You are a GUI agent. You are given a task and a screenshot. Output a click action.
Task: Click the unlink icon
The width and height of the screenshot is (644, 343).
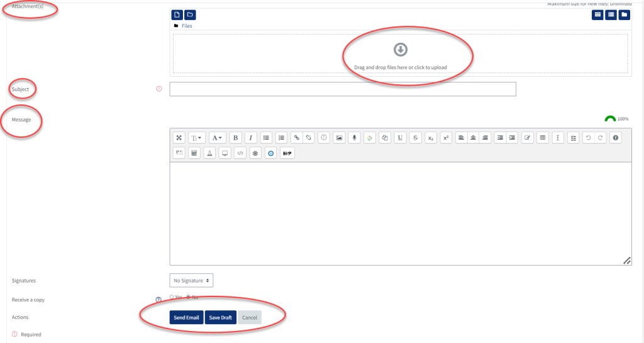click(x=308, y=138)
